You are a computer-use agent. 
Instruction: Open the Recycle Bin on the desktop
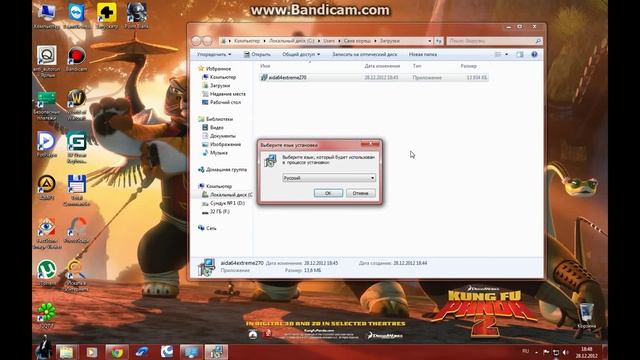pyautogui.click(x=586, y=315)
